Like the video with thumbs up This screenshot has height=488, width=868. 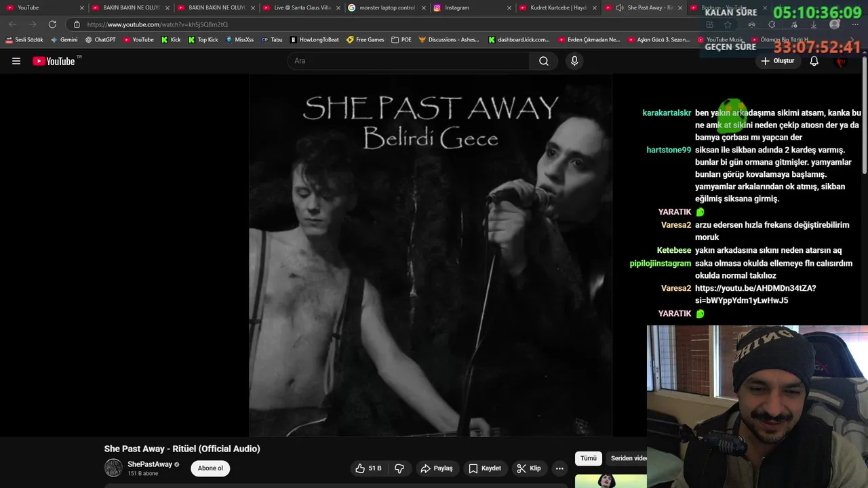[x=368, y=468]
